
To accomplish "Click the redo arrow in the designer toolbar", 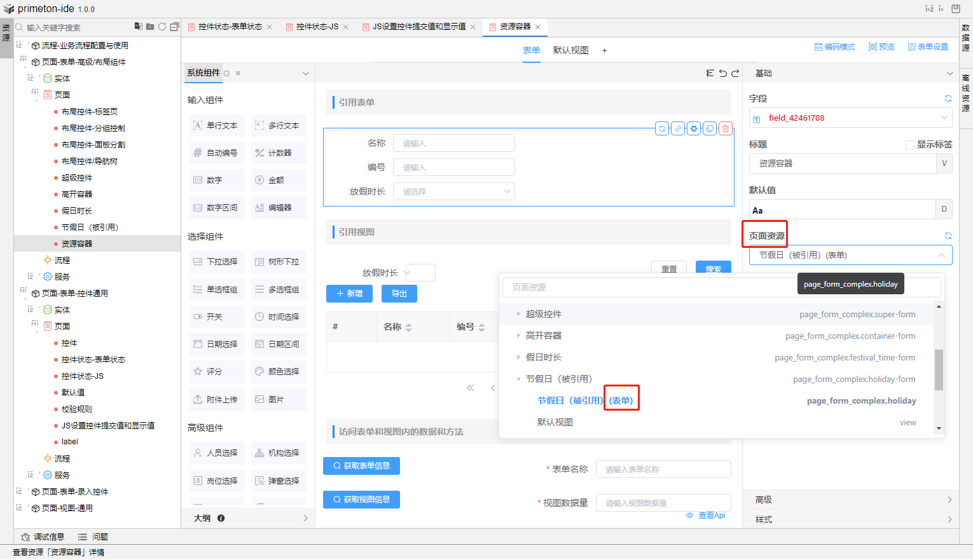I will tap(735, 73).
